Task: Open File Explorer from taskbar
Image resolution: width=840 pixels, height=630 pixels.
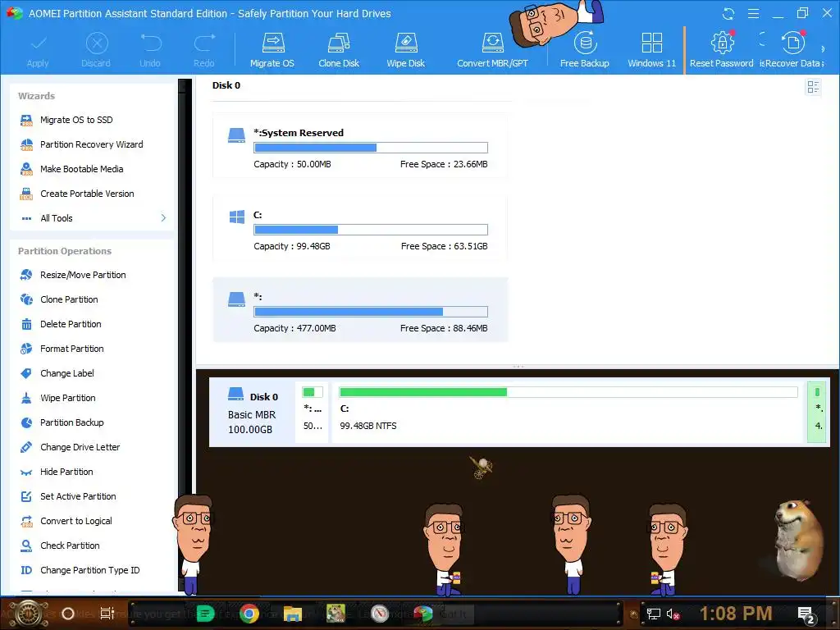Action: [293, 614]
